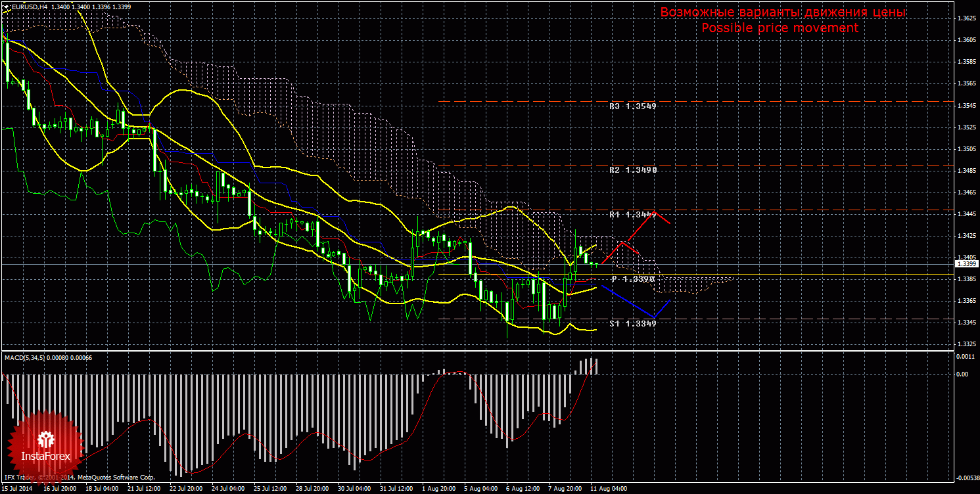The image size is (980, 494).
Task: Click the R3 1.3549 resistance label
Action: [x=632, y=106]
